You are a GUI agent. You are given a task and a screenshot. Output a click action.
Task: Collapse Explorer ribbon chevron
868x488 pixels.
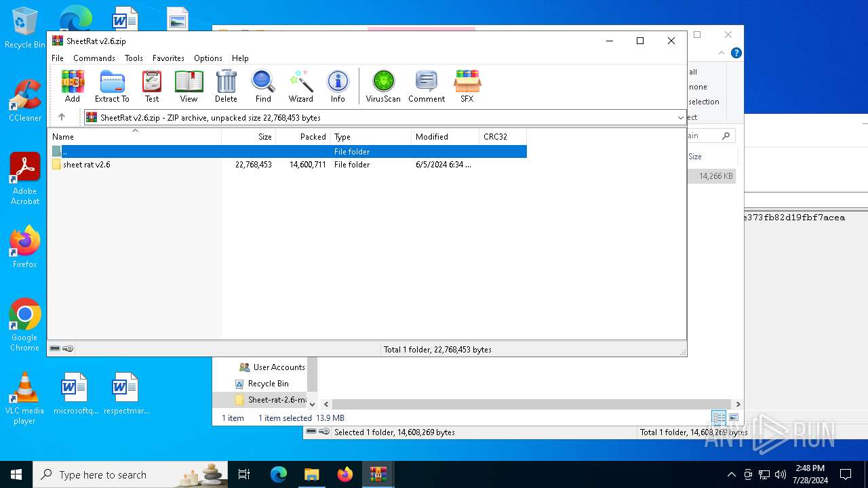(722, 53)
